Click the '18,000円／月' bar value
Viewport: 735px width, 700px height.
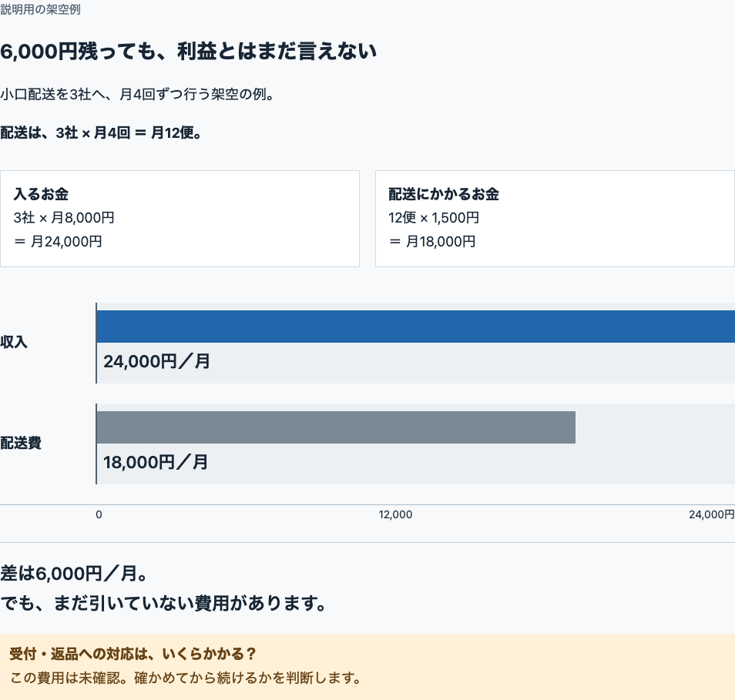pyautogui.click(x=156, y=462)
